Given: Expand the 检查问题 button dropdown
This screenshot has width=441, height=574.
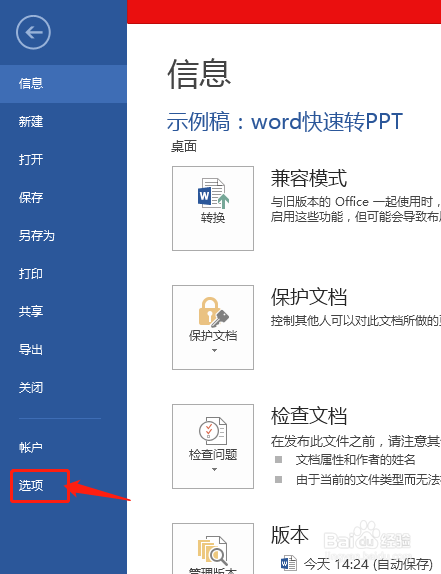Looking at the screenshot, I should click(213, 446).
